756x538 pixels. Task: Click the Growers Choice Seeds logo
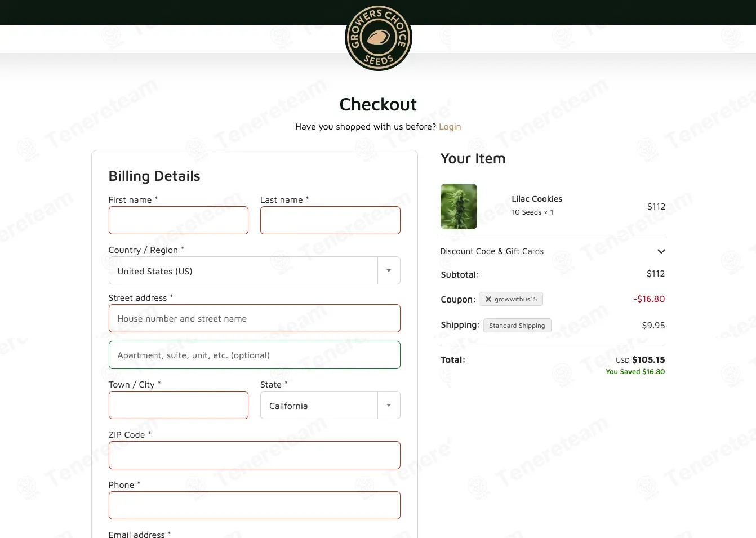[x=379, y=38]
